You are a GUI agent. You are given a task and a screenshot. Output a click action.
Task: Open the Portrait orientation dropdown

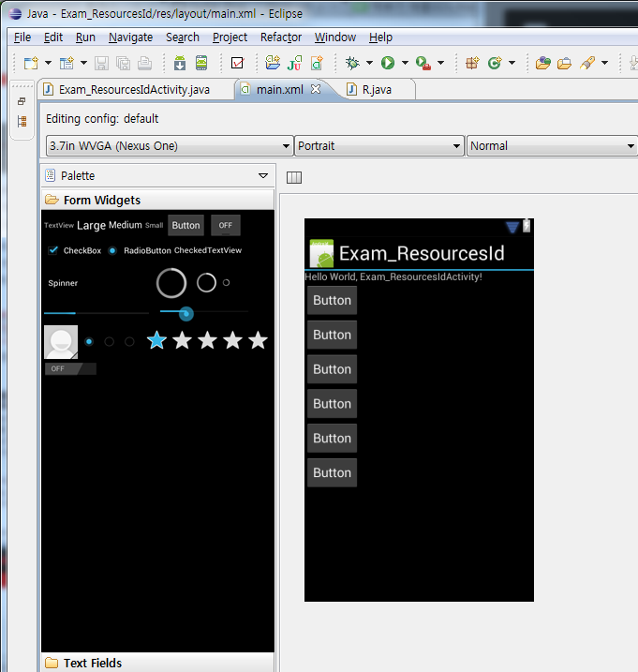coord(379,146)
